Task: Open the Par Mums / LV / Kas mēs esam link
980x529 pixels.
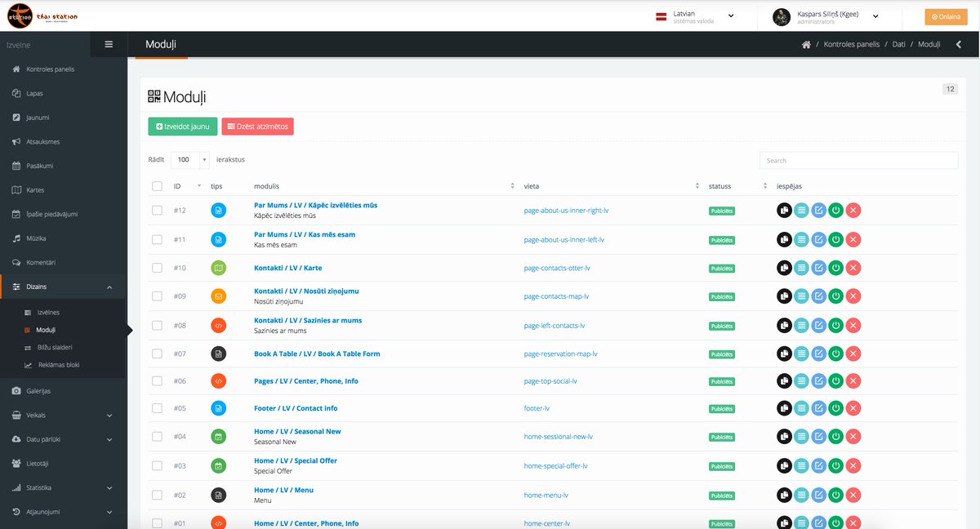Action: pyautogui.click(x=305, y=235)
